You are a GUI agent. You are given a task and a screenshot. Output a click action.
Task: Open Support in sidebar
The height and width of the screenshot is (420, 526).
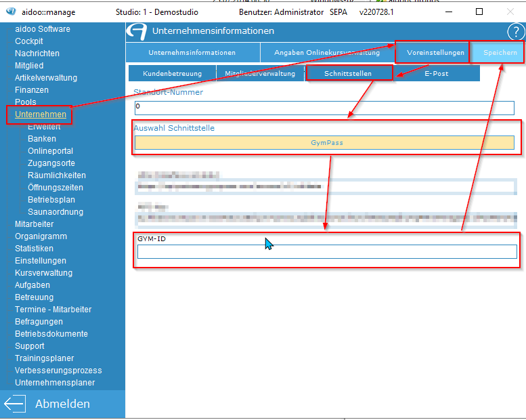[30, 345]
